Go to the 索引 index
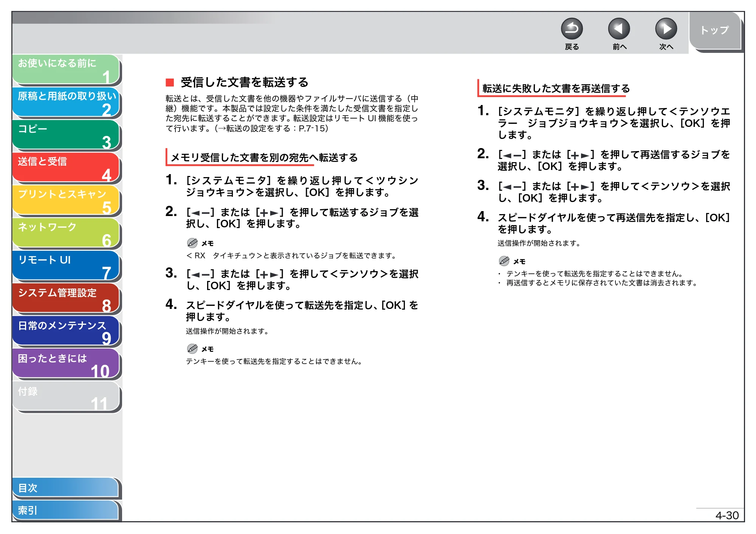The height and width of the screenshot is (534, 756). [66, 510]
